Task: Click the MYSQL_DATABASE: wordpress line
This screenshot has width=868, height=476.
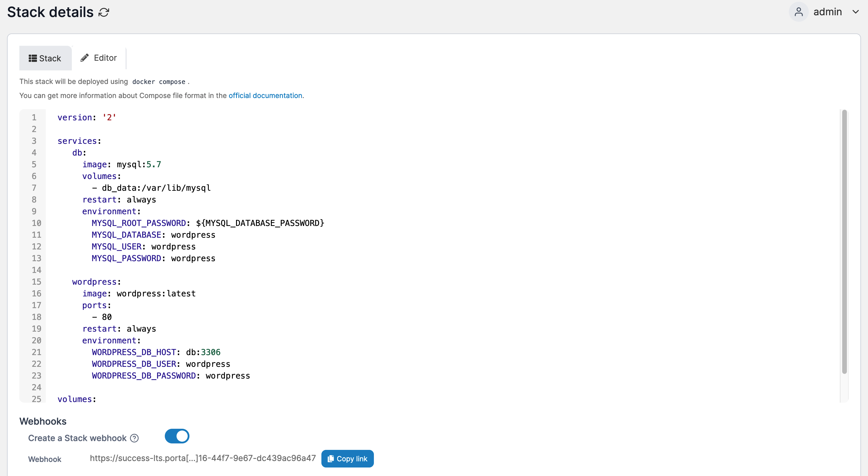Action: (x=154, y=235)
